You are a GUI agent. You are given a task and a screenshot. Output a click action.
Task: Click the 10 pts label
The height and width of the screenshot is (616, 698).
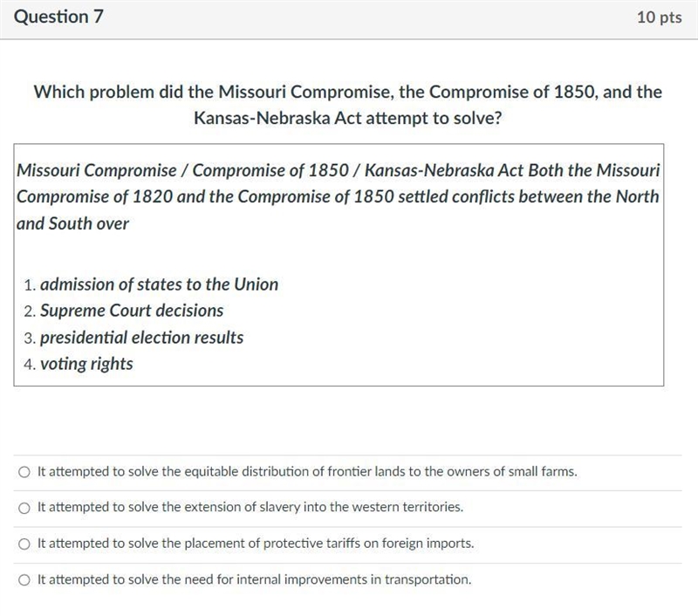coord(660,17)
